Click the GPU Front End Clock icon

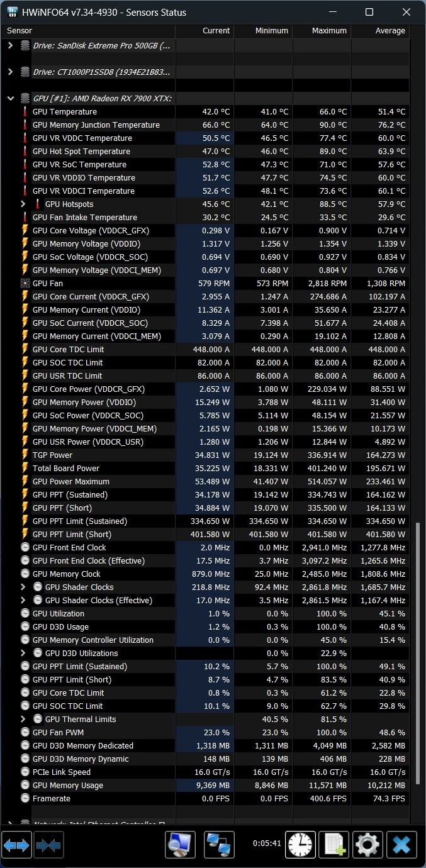tap(25, 548)
